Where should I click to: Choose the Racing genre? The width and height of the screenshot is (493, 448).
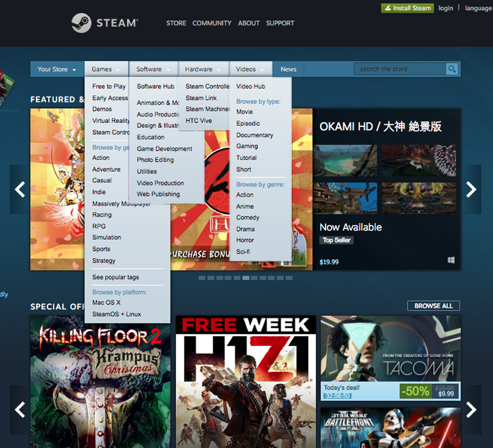tap(102, 214)
